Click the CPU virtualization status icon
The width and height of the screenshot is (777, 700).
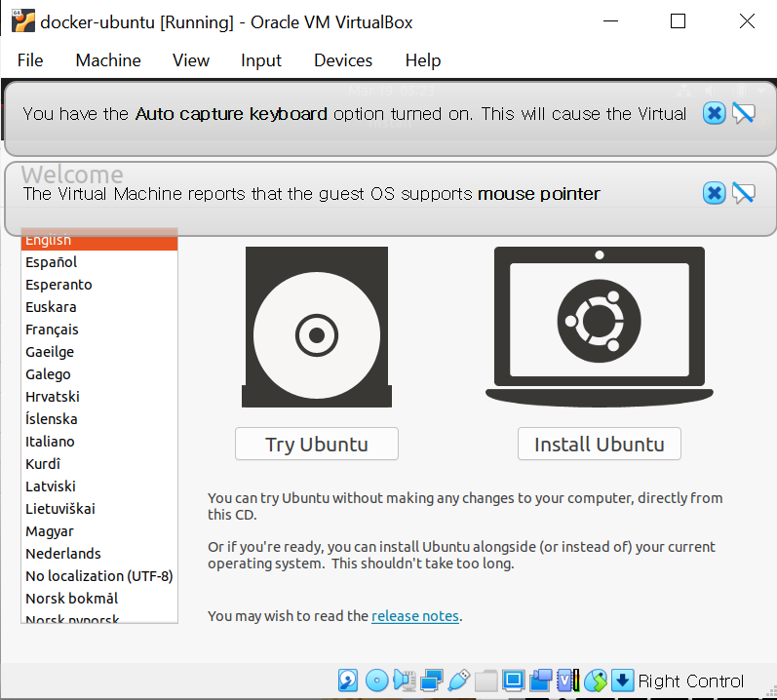coord(568,681)
